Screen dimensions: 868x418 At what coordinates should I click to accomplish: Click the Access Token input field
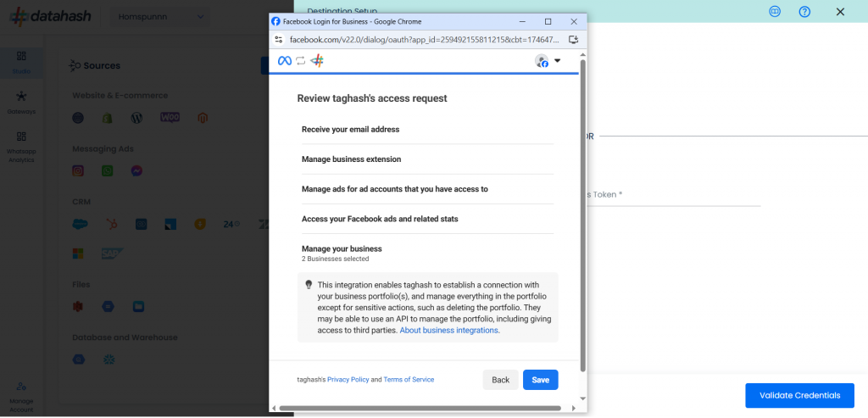pyautogui.click(x=674, y=195)
